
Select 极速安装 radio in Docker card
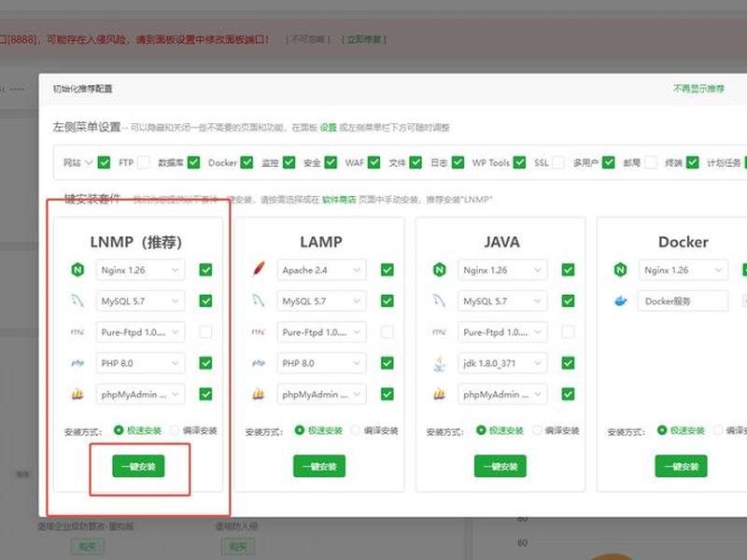click(x=662, y=430)
